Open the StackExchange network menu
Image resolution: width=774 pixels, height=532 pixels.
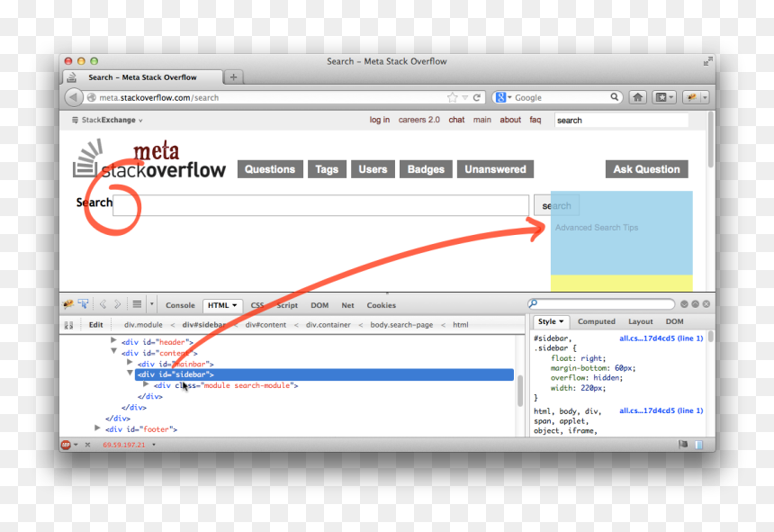107,120
